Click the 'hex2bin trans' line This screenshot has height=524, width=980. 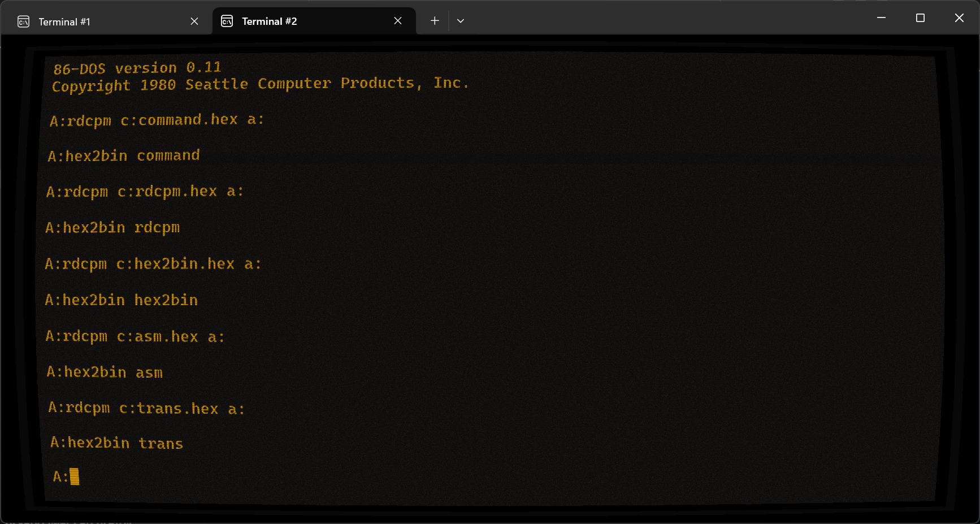[x=116, y=443]
